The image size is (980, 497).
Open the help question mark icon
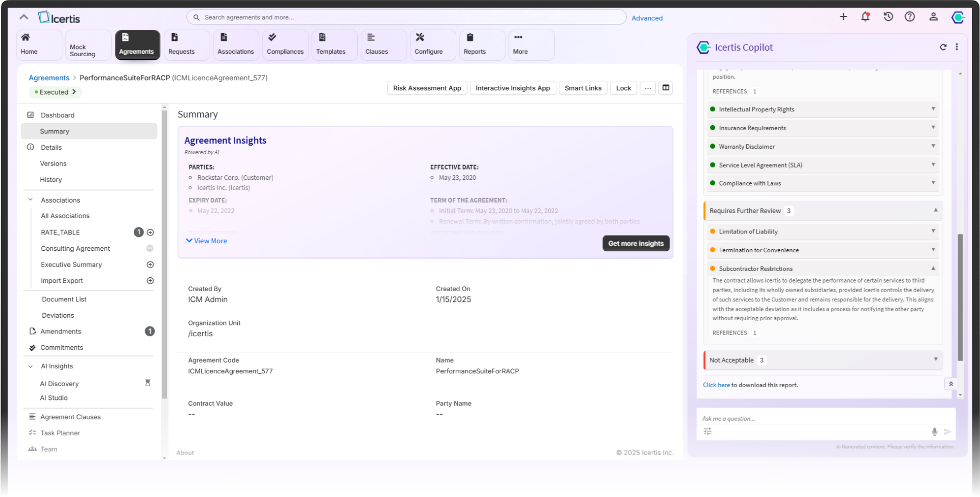click(x=910, y=17)
